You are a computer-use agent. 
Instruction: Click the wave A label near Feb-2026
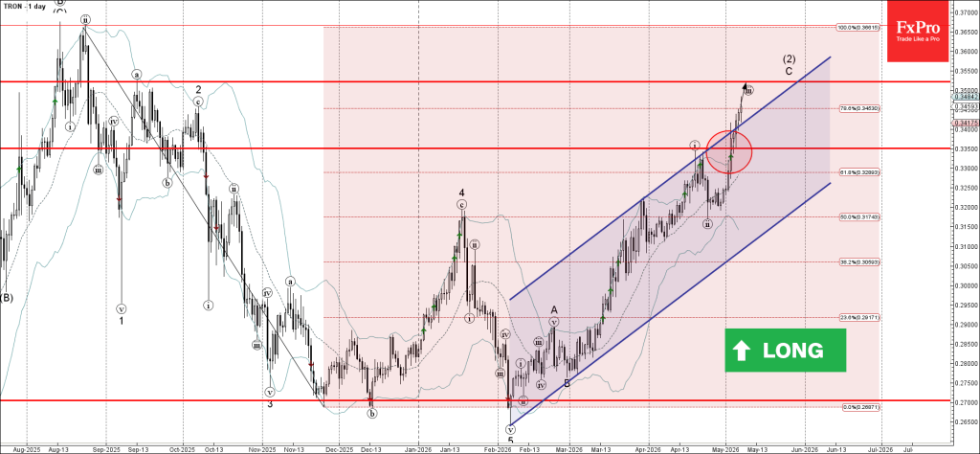point(554,309)
